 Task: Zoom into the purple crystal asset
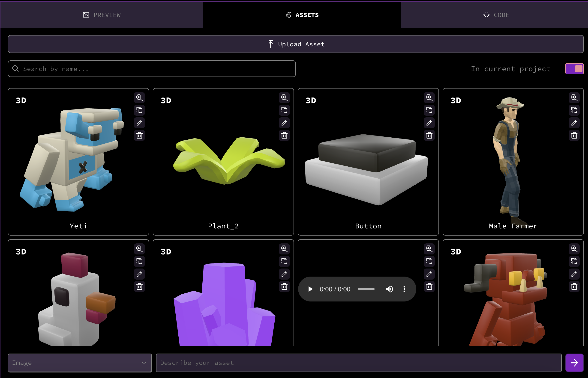284,249
